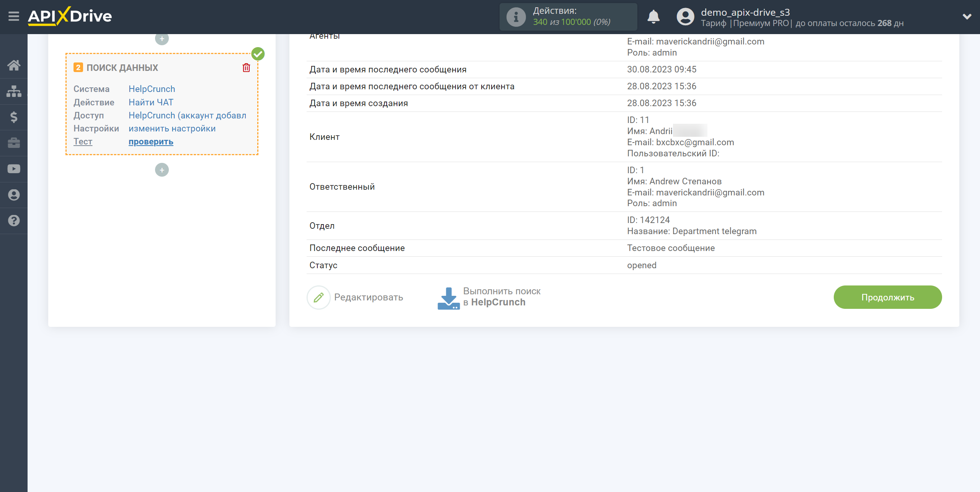Click 'изменить настройки' link
980x492 pixels.
(x=172, y=128)
